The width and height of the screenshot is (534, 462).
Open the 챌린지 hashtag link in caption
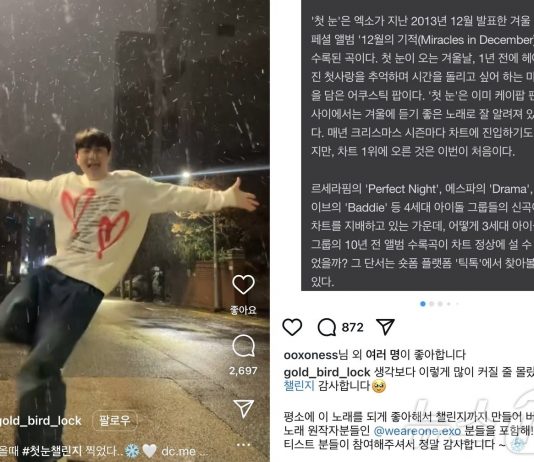click(299, 386)
